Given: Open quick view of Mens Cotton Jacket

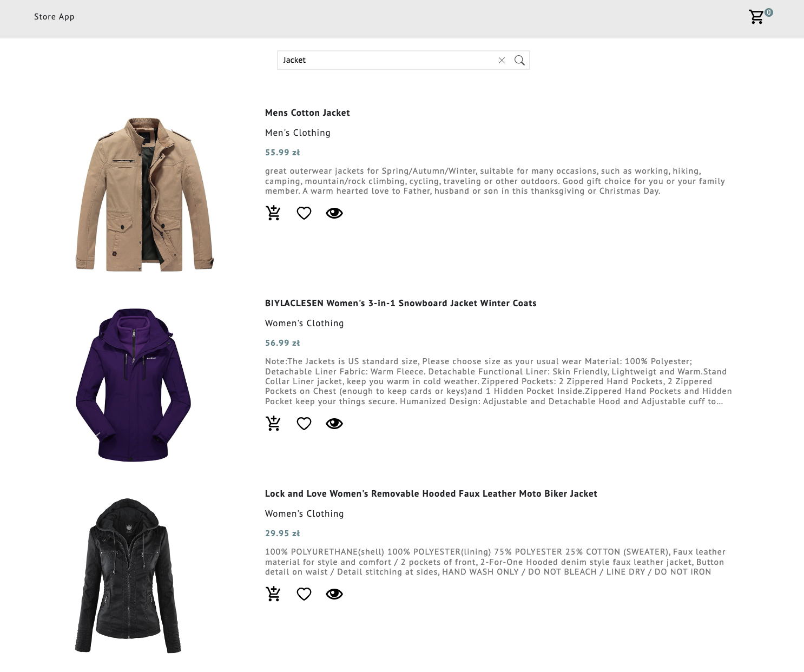Looking at the screenshot, I should coord(334,213).
